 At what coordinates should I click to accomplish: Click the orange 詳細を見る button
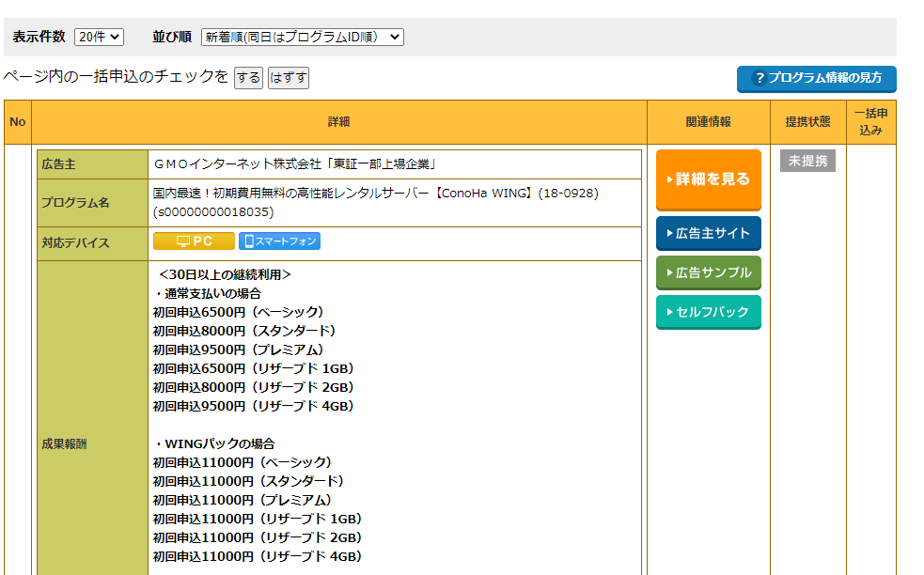coord(708,179)
